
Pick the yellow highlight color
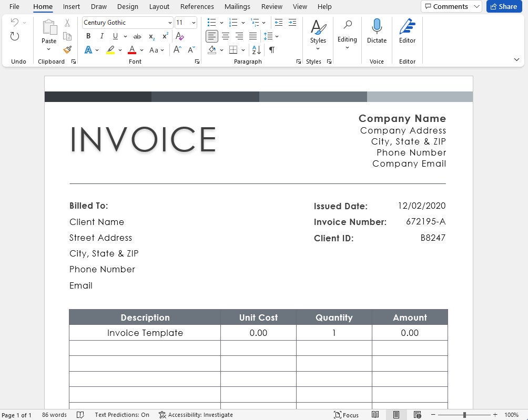point(110,50)
